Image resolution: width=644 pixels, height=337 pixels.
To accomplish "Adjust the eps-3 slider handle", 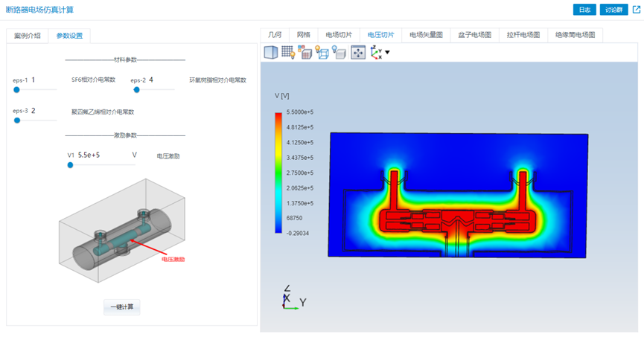I will [17, 121].
